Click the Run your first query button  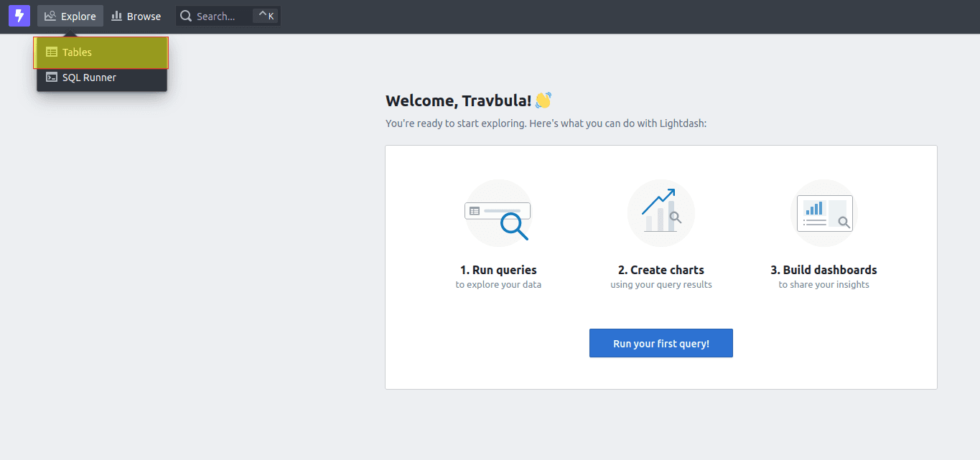coord(661,343)
